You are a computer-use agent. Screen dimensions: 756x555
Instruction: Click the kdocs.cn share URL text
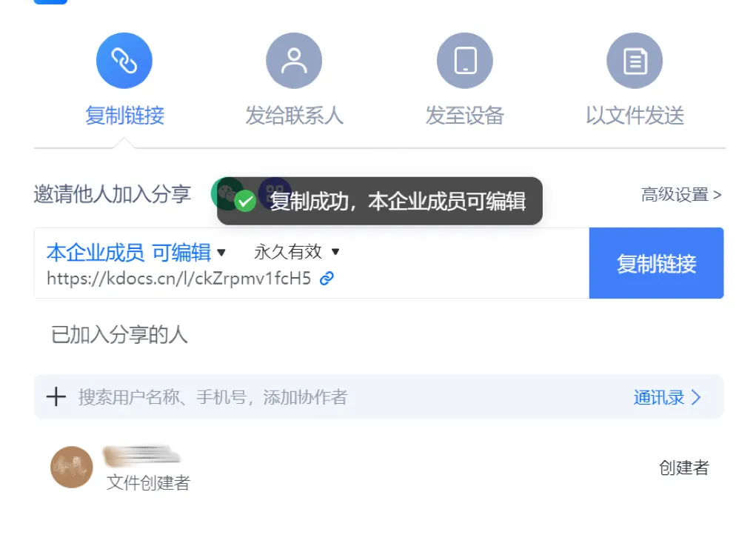tap(179, 279)
